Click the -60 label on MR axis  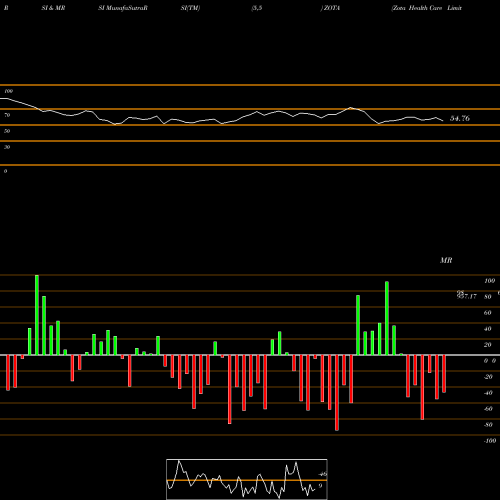[x=488, y=409]
